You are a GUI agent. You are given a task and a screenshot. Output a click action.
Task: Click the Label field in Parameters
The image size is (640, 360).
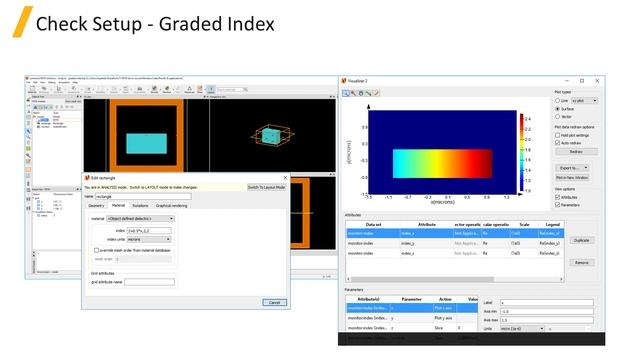pyautogui.click(x=547, y=303)
